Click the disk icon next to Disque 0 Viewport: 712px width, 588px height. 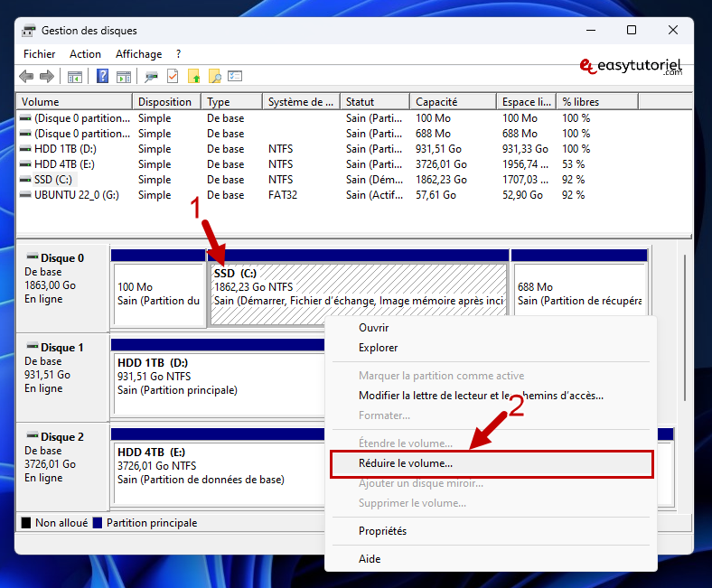(x=33, y=257)
